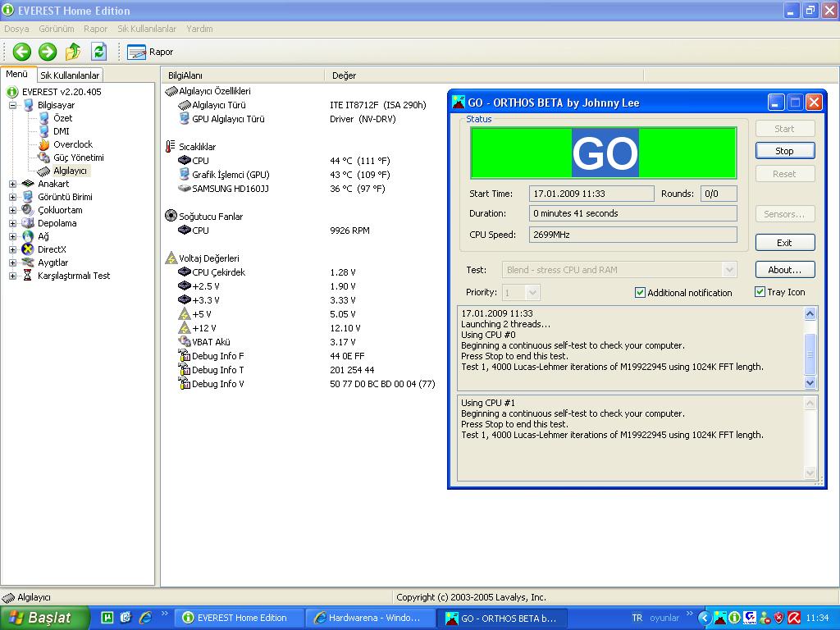Expand the Aygıtlar tree node
The image size is (840, 630).
(x=13, y=262)
